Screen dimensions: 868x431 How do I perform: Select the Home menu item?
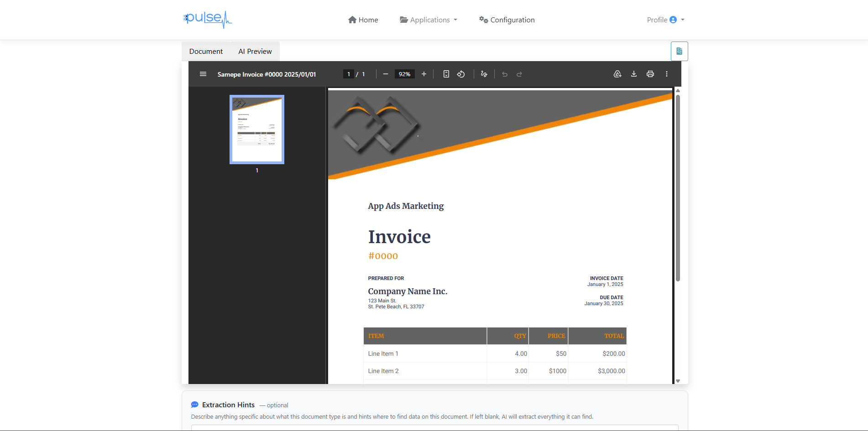(363, 20)
